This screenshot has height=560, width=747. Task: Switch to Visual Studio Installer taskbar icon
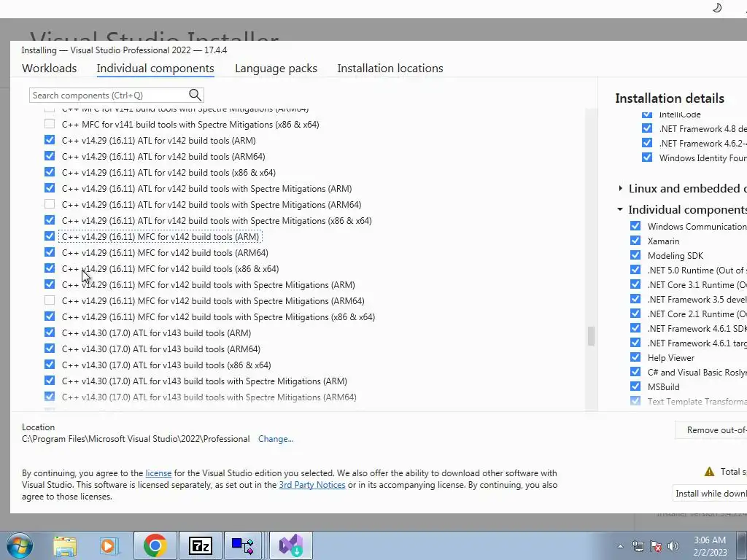(291, 545)
